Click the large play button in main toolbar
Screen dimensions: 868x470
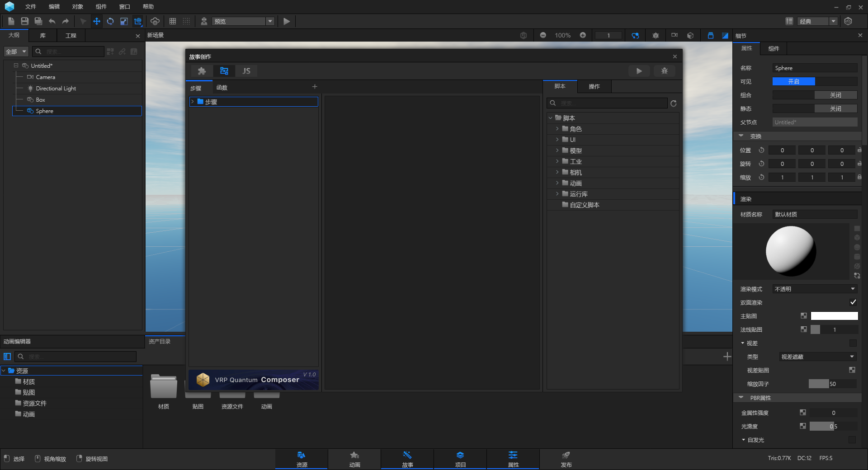pos(287,21)
